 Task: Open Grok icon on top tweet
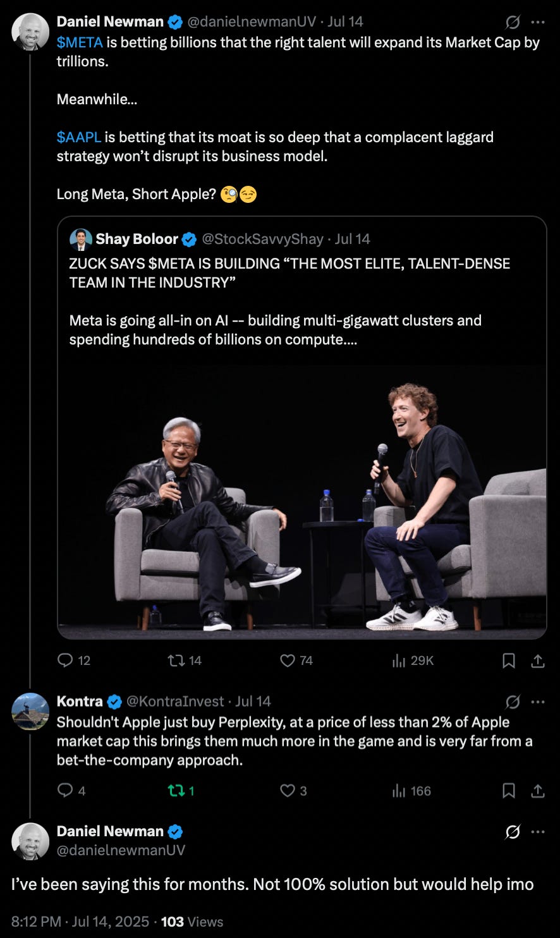pyautogui.click(x=513, y=22)
